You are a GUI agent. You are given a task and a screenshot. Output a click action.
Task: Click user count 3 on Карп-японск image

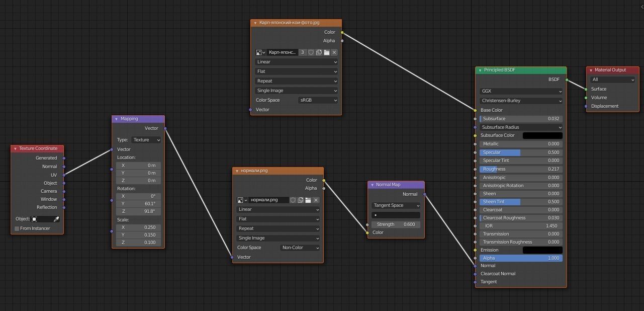[303, 52]
